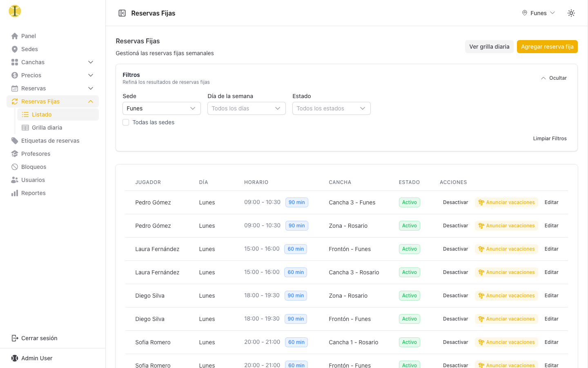The height and width of the screenshot is (368, 588).
Task: Expand the Reservas submenu chevron
Action: pyautogui.click(x=91, y=88)
